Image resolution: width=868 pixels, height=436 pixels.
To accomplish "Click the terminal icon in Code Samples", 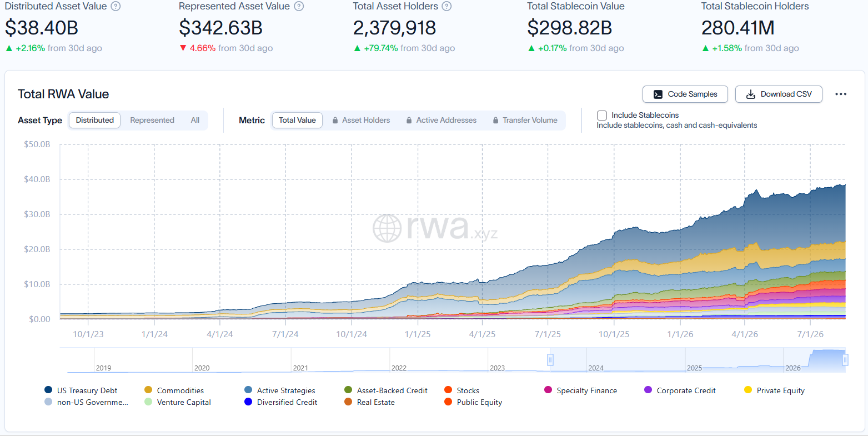I will coord(658,94).
